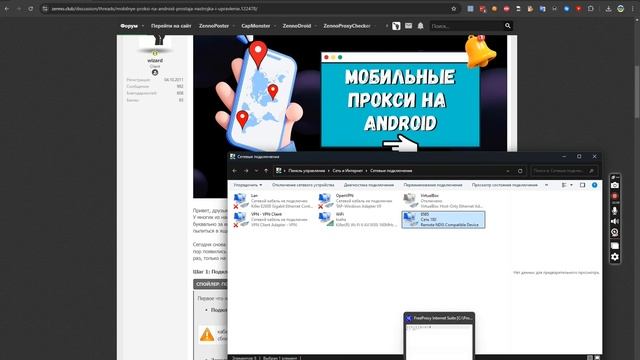The image size is (640, 360).
Task: Bookmark this page with the star icon
Action: coord(453,9)
